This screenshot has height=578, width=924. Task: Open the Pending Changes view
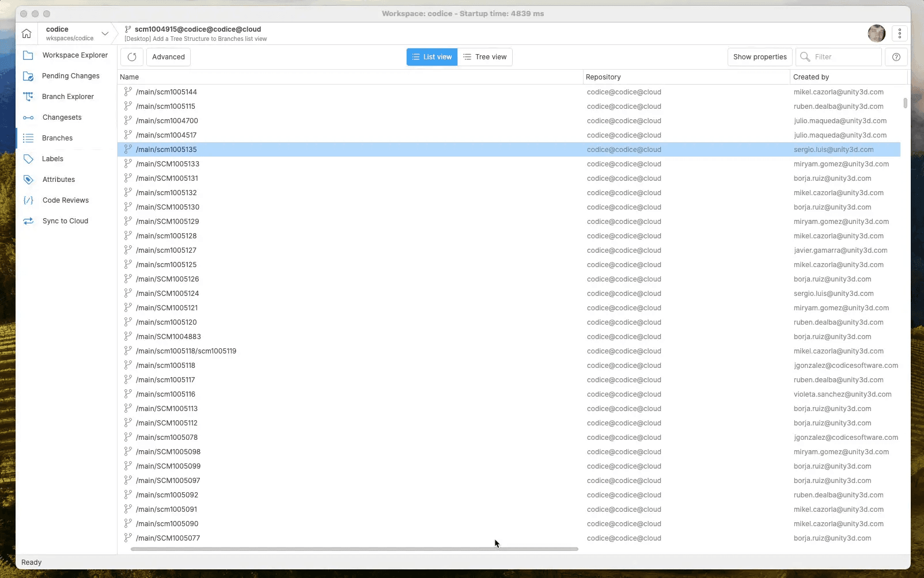click(70, 76)
